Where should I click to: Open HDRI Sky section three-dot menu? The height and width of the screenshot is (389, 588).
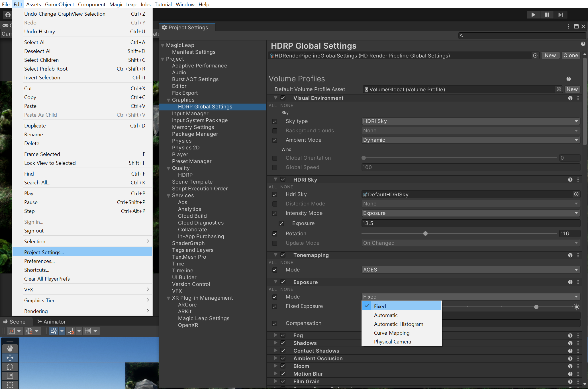click(x=578, y=180)
